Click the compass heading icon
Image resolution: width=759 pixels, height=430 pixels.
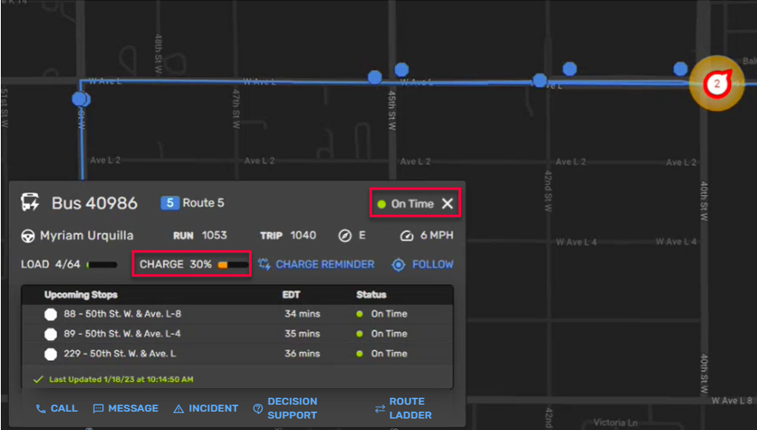[345, 236]
